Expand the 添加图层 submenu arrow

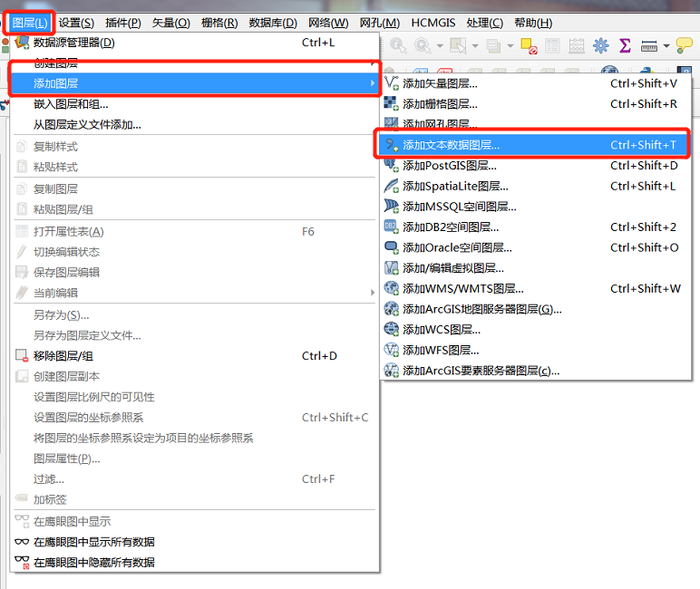(372, 83)
